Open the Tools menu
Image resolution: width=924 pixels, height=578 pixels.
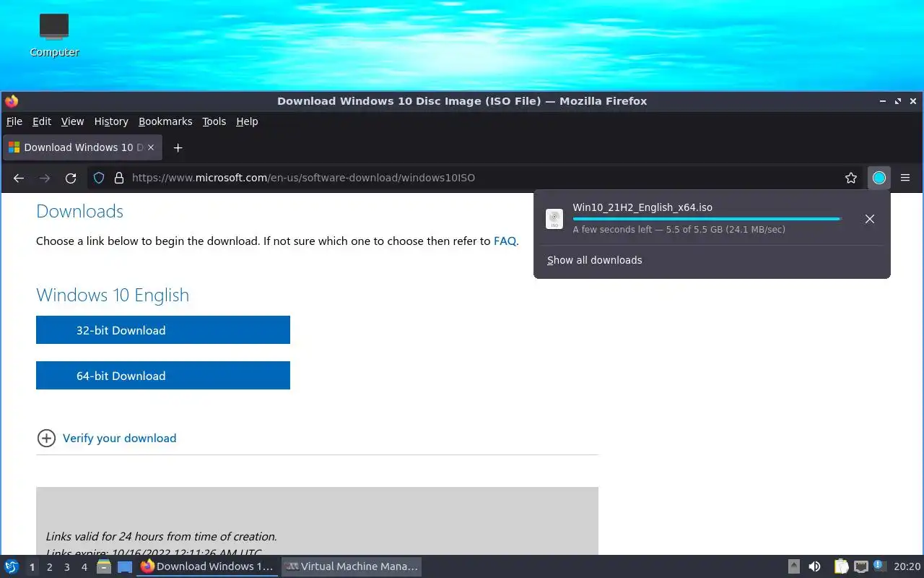click(x=214, y=121)
